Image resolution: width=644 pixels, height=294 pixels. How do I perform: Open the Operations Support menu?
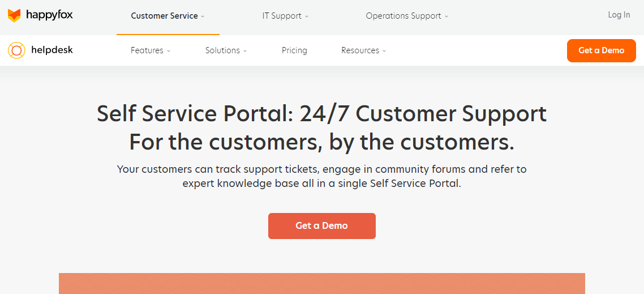coord(407,16)
